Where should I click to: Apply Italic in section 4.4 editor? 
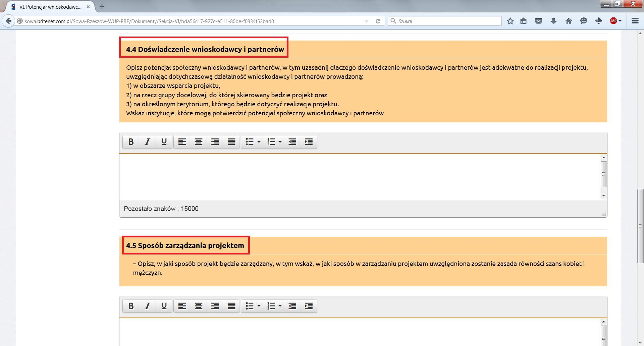point(147,142)
